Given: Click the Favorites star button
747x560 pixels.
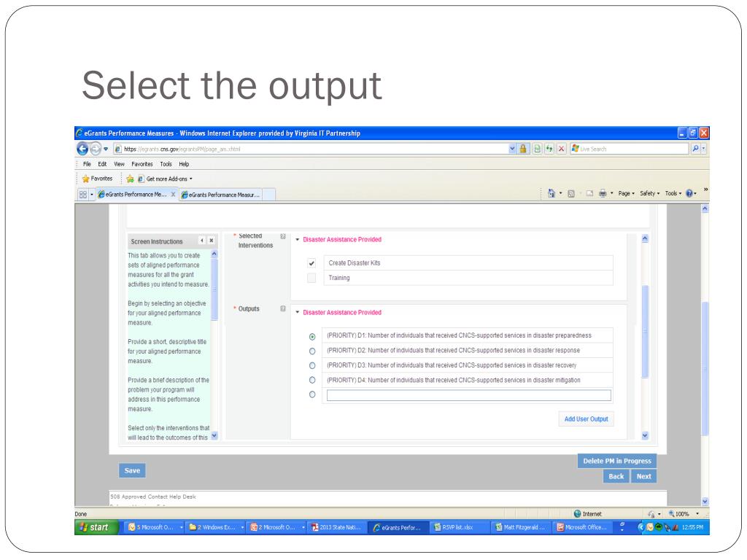Looking at the screenshot, I should 97,179.
